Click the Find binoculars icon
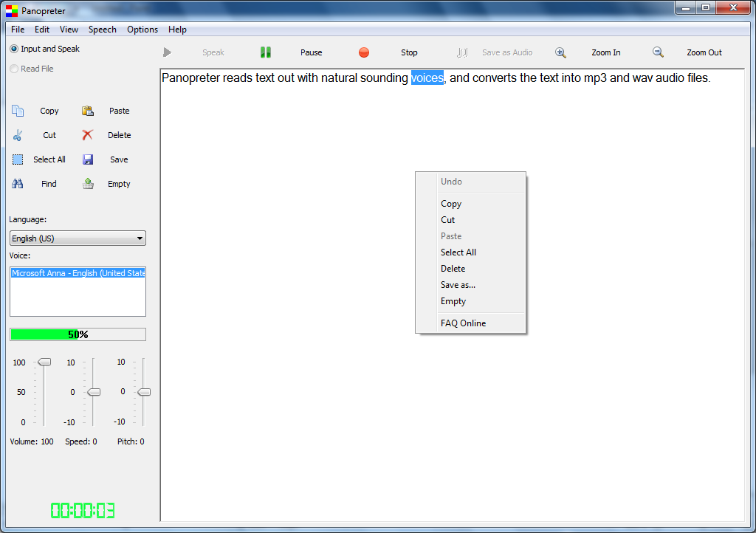This screenshot has width=756, height=533. 18,184
